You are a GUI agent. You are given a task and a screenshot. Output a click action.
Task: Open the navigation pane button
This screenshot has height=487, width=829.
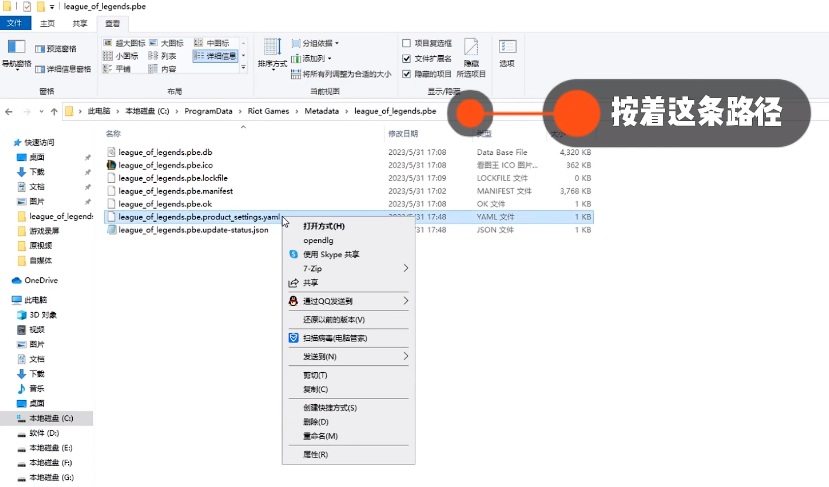tap(16, 54)
